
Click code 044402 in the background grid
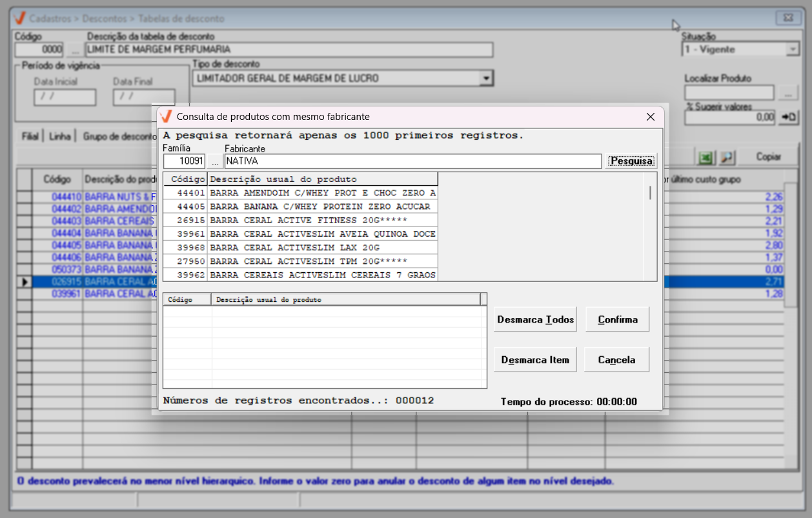tap(66, 209)
